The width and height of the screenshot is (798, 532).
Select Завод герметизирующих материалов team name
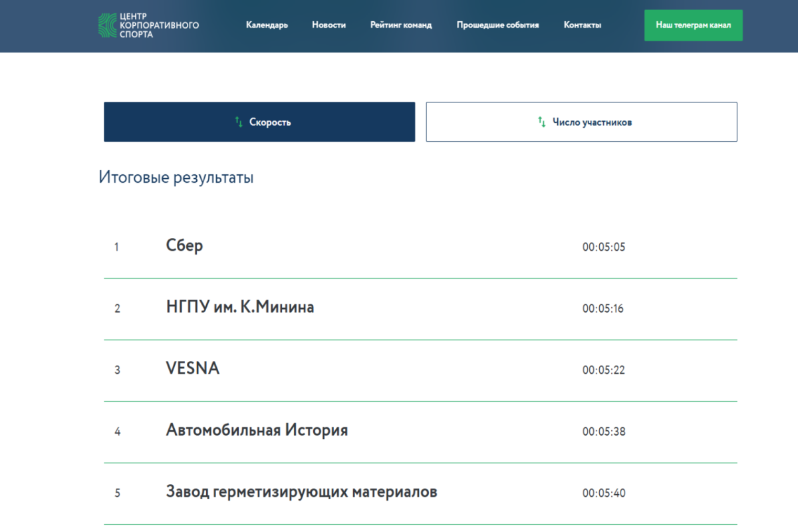point(301,493)
